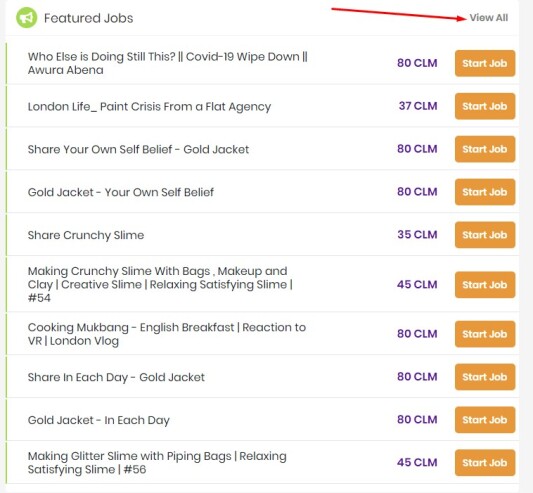The height and width of the screenshot is (493, 533).
Task: Click the Featured Jobs megaphone icon
Action: click(27, 17)
